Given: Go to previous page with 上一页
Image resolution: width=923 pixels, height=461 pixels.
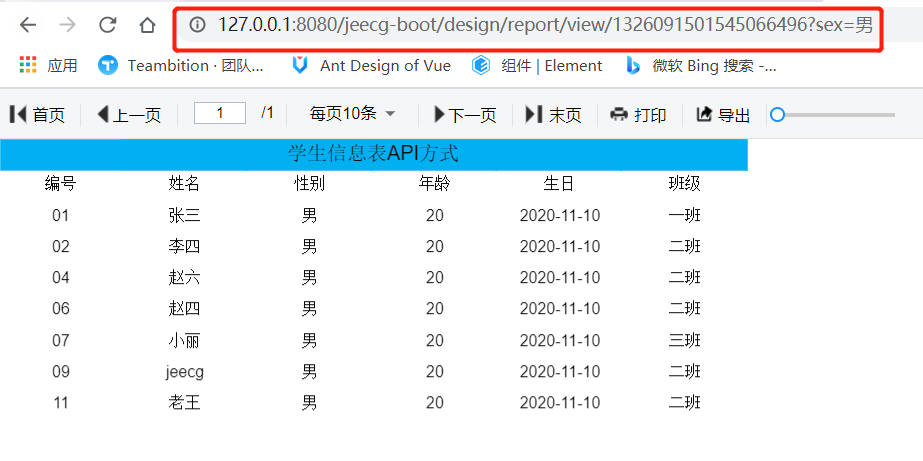Looking at the screenshot, I should [129, 114].
